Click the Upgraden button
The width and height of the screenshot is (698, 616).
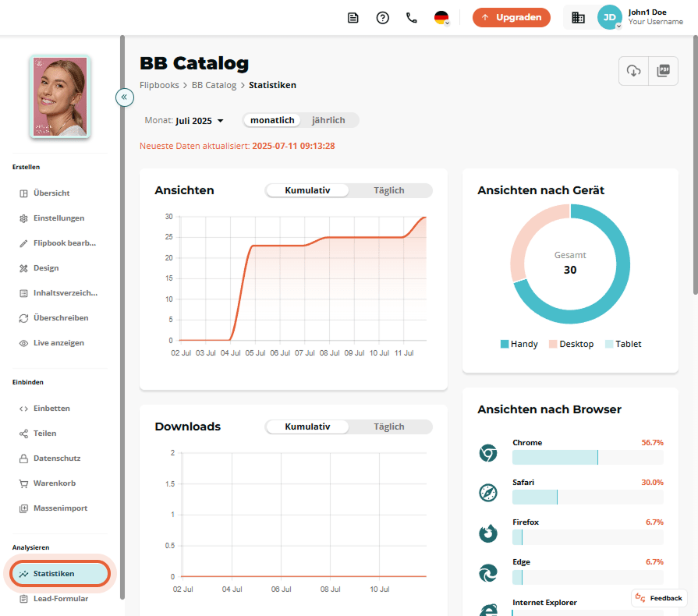tap(512, 17)
